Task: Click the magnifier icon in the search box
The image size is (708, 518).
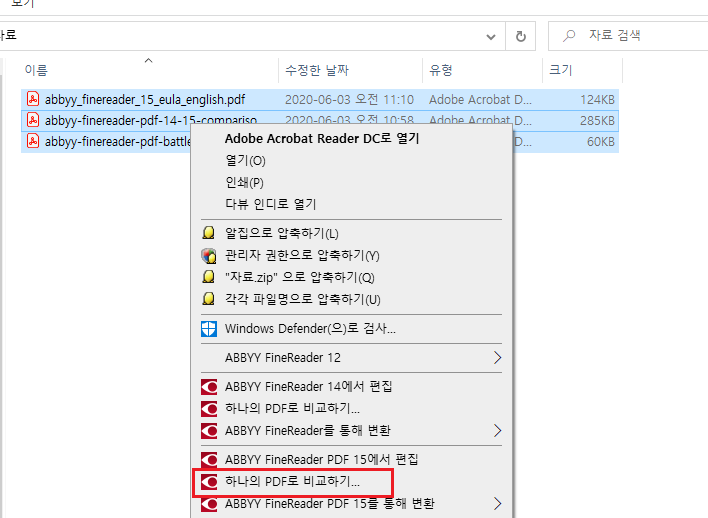Action: coord(569,35)
